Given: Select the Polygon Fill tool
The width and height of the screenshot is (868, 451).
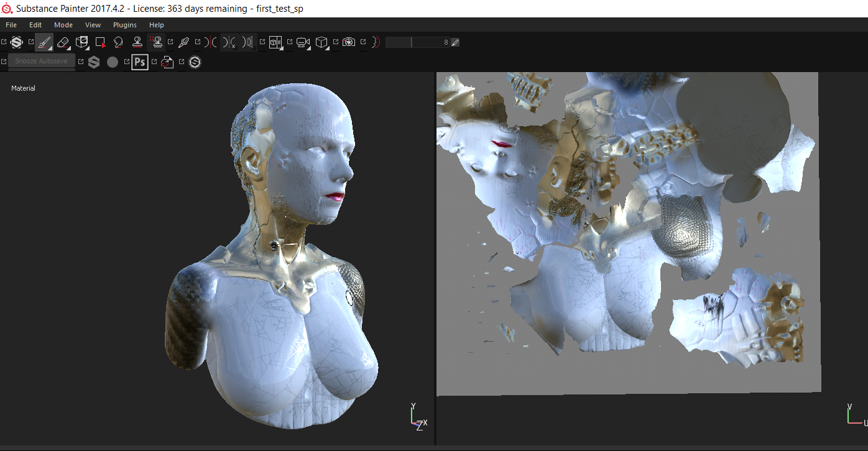Looking at the screenshot, I should (100, 42).
